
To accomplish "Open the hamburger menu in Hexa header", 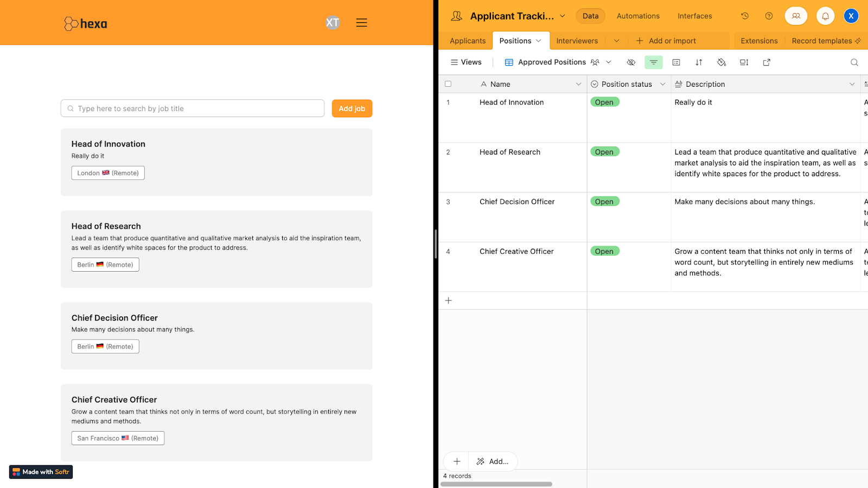I will [x=361, y=23].
